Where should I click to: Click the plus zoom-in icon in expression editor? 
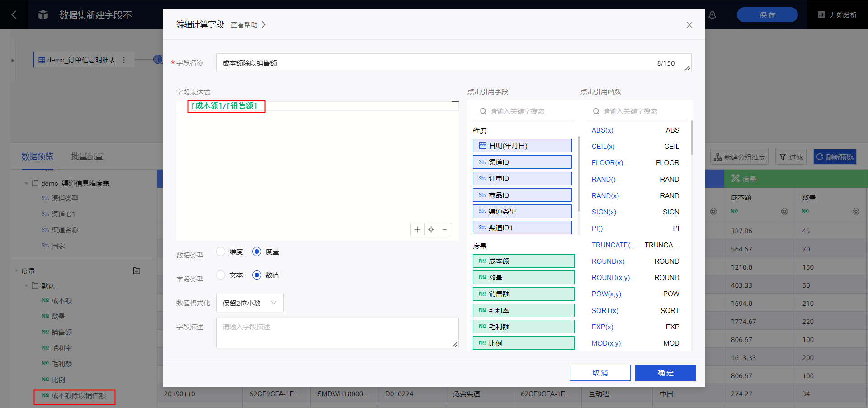tap(417, 230)
